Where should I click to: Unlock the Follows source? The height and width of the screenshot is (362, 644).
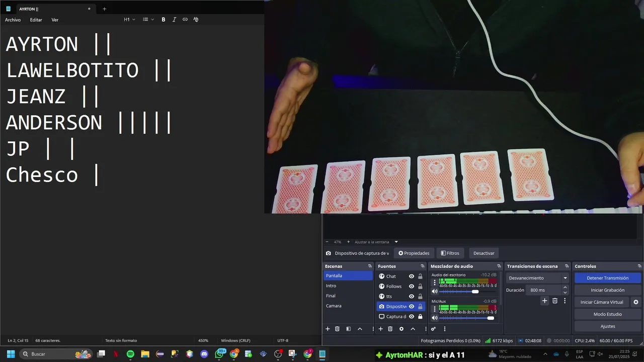[420, 286]
